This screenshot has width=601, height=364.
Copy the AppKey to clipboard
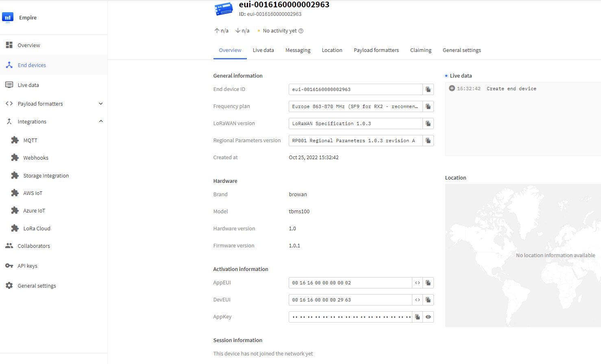[x=417, y=317]
